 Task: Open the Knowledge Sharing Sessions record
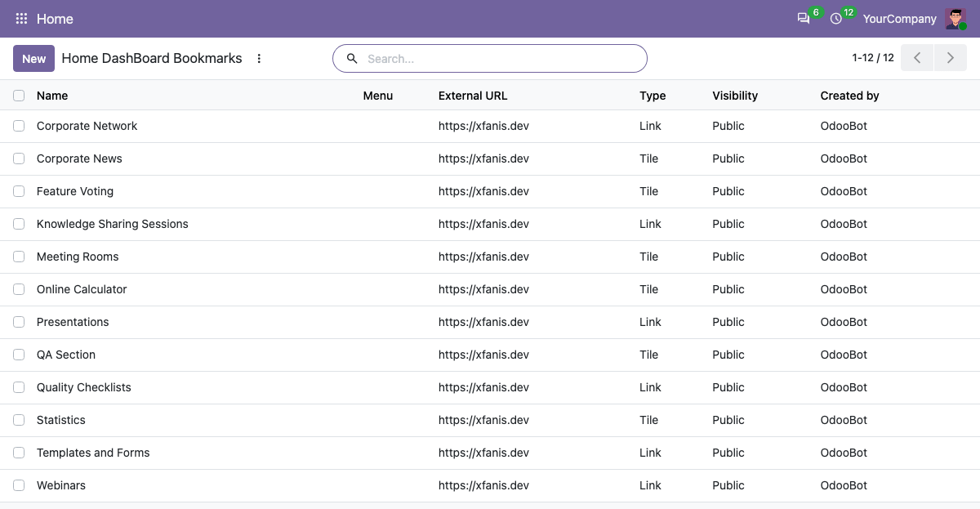click(113, 224)
